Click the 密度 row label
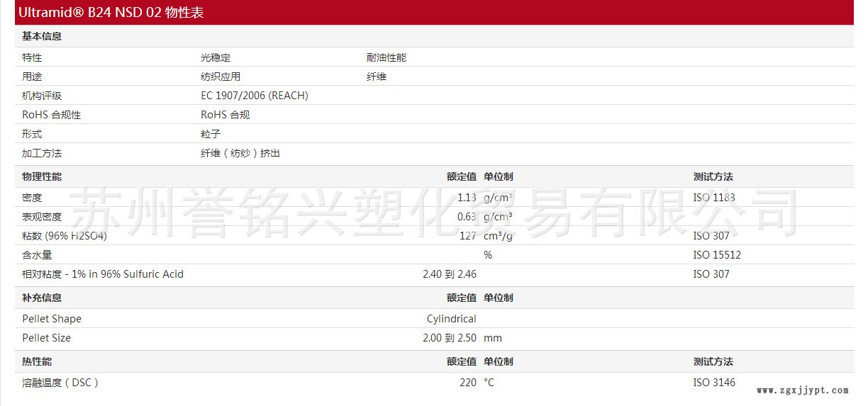This screenshot has width=868, height=406. click(x=32, y=198)
